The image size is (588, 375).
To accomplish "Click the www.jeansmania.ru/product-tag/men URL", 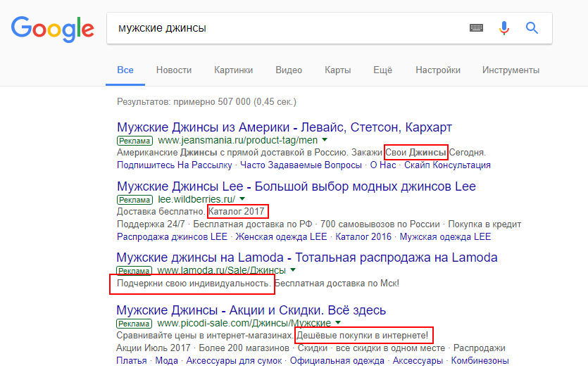I will tap(238, 141).
